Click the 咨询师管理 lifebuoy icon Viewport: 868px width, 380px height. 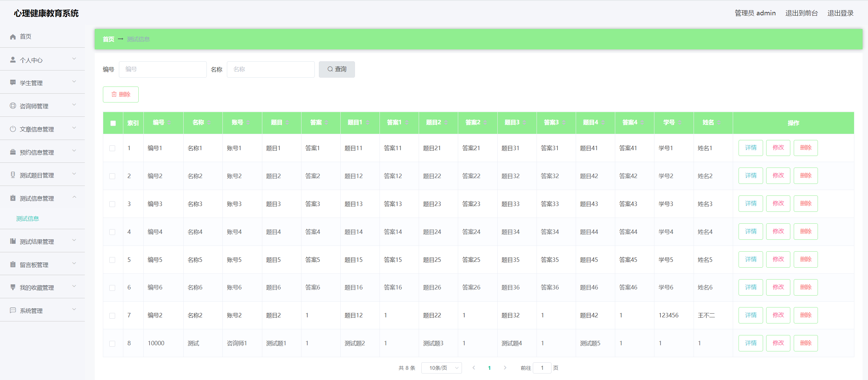tap(13, 106)
